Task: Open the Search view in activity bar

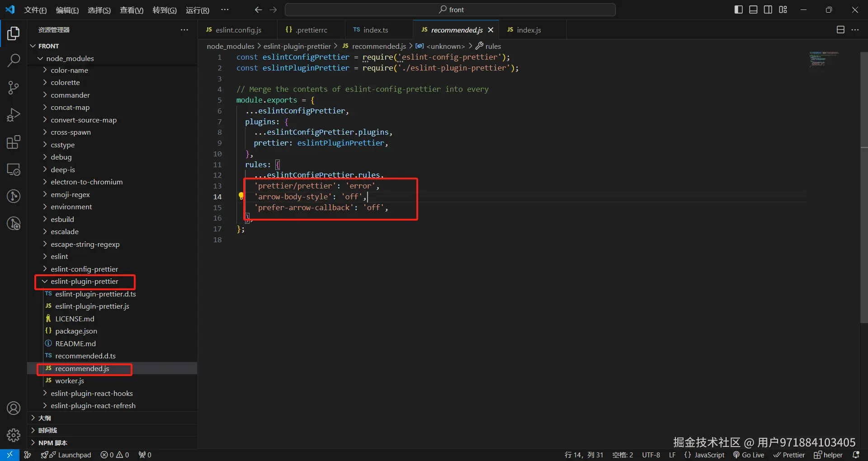Action: pos(14,60)
